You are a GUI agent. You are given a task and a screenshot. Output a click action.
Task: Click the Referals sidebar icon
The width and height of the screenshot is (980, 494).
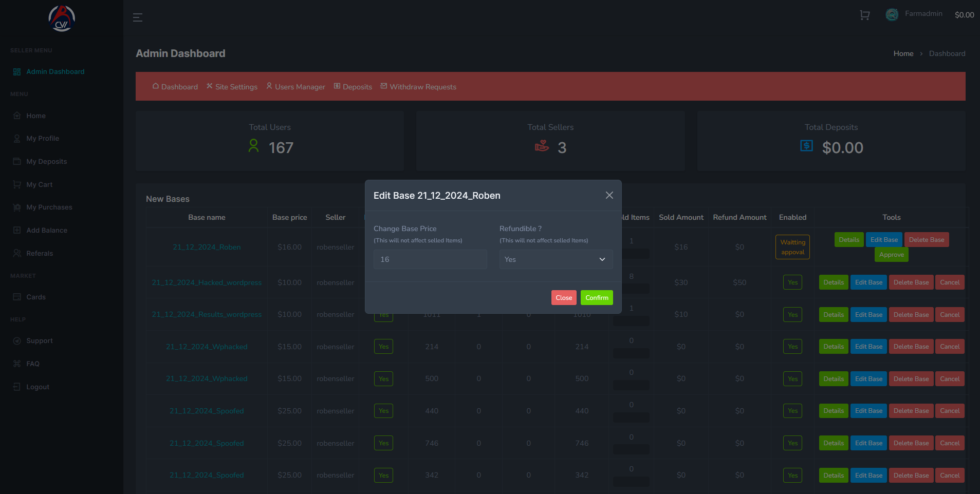pyautogui.click(x=17, y=254)
